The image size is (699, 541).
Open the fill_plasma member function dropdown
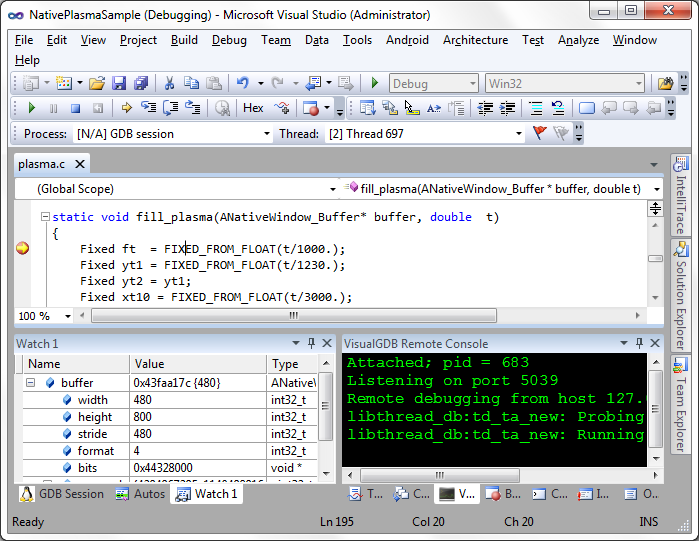click(502, 189)
